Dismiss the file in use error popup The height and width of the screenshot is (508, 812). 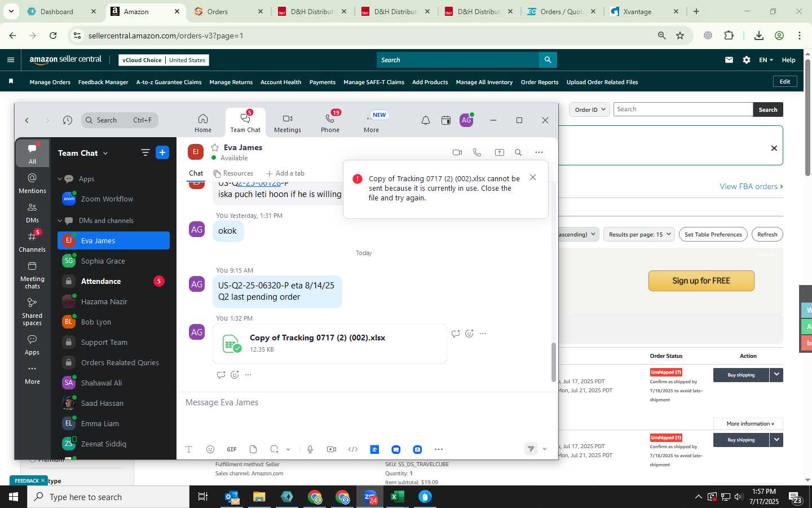(x=533, y=177)
